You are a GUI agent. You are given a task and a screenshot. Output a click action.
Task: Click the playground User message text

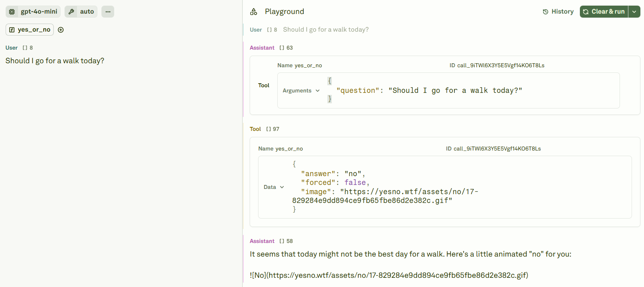(326, 30)
